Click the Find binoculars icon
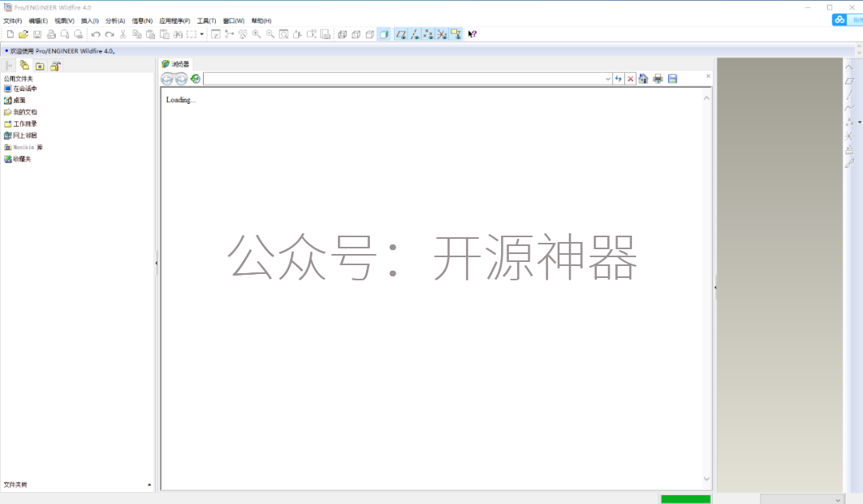The width and height of the screenshot is (863, 504). [x=177, y=34]
